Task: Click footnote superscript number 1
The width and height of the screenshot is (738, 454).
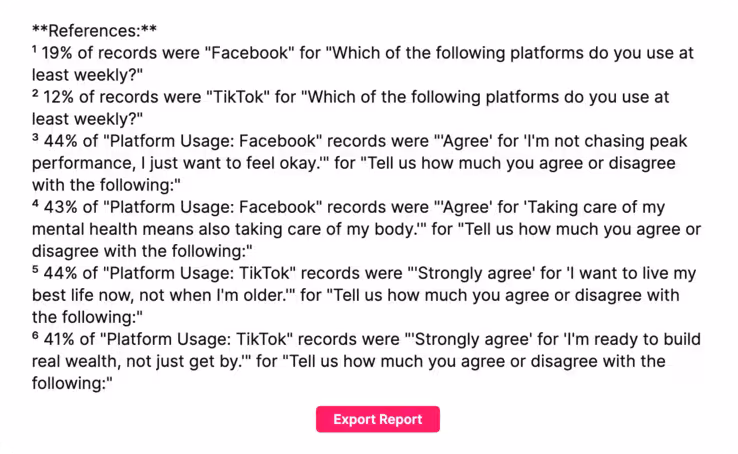Action: pyautogui.click(x=35, y=50)
